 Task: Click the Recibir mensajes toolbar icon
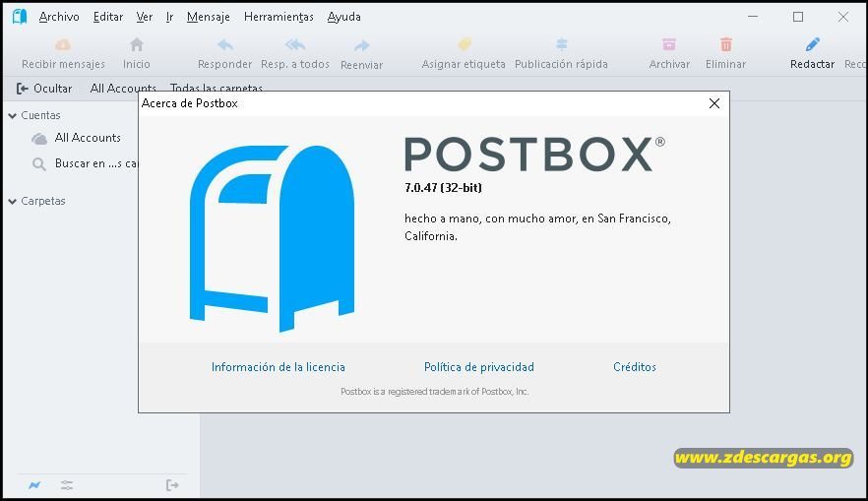coord(63,45)
